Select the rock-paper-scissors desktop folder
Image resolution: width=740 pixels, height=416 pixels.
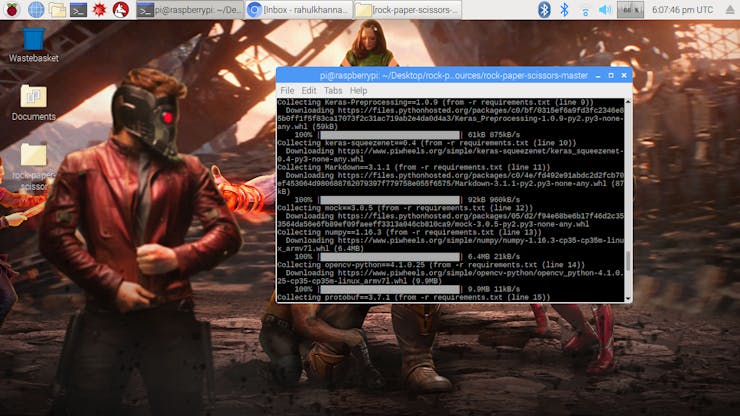coord(34,167)
